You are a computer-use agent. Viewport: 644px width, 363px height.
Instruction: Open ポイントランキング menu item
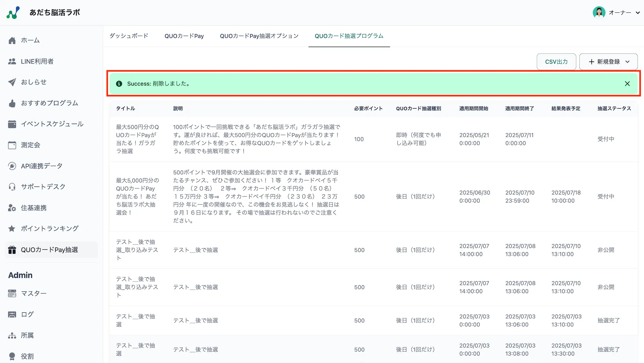click(52, 228)
